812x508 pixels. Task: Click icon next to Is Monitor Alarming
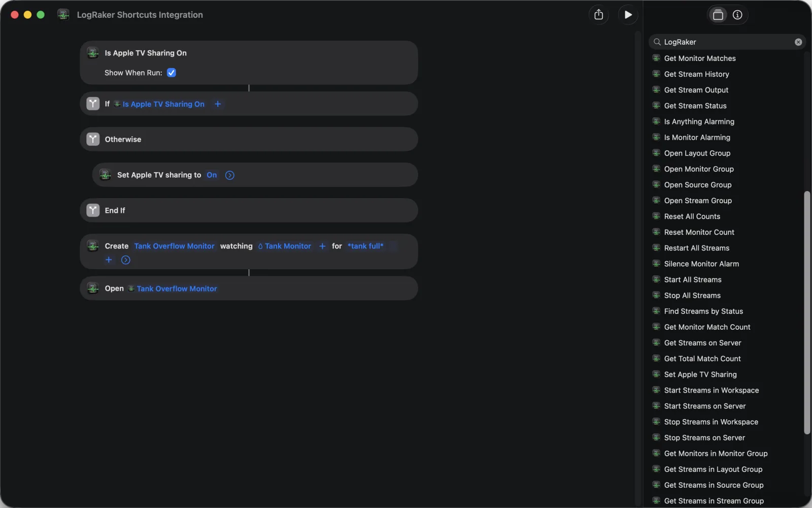[x=656, y=137]
